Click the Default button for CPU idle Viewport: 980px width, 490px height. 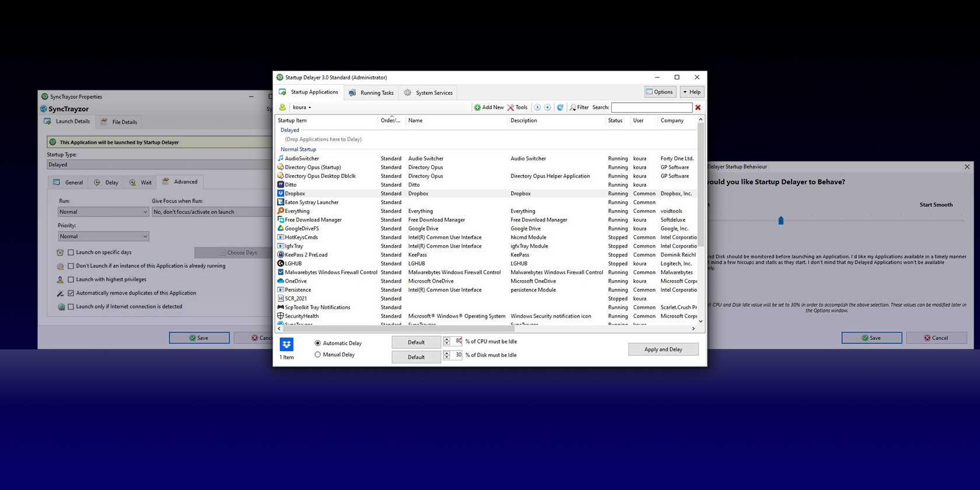click(x=416, y=342)
